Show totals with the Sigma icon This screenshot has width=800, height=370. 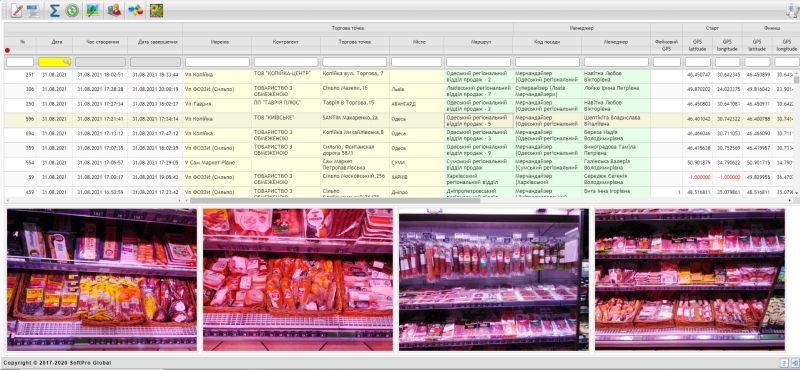(x=55, y=10)
